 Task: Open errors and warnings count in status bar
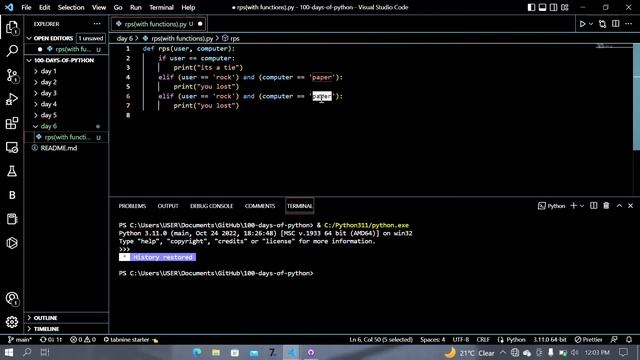83,340
